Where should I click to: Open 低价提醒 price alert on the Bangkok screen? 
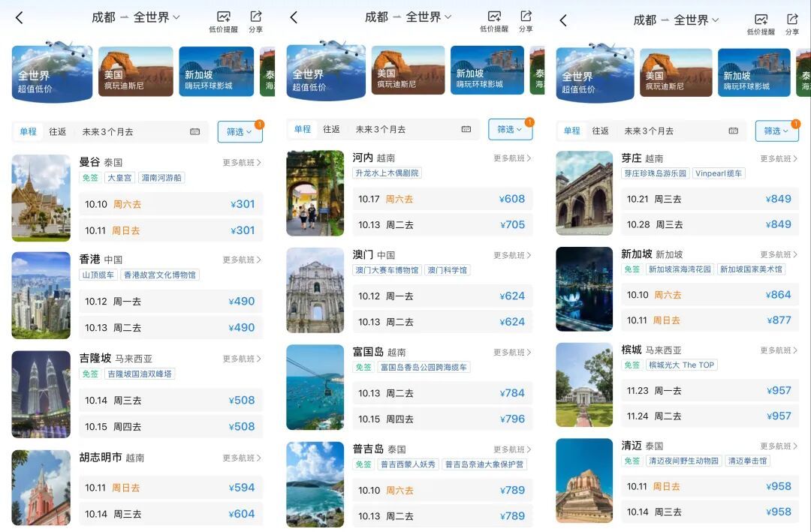click(x=224, y=23)
